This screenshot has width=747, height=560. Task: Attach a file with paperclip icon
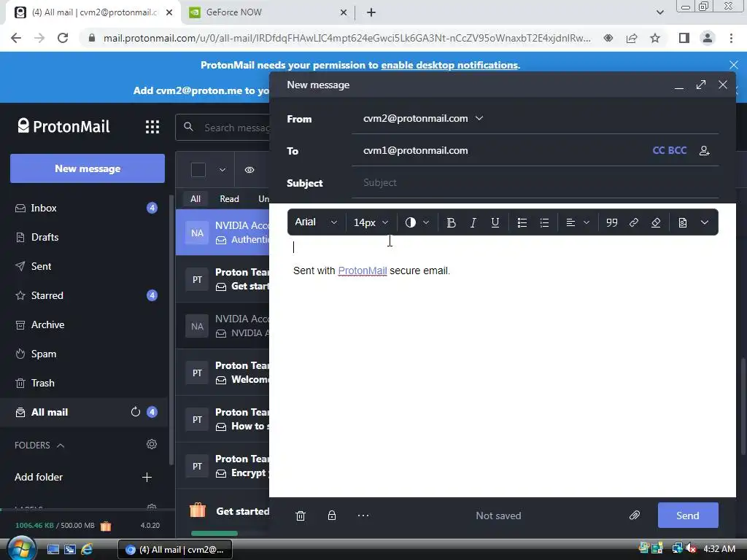(x=635, y=516)
